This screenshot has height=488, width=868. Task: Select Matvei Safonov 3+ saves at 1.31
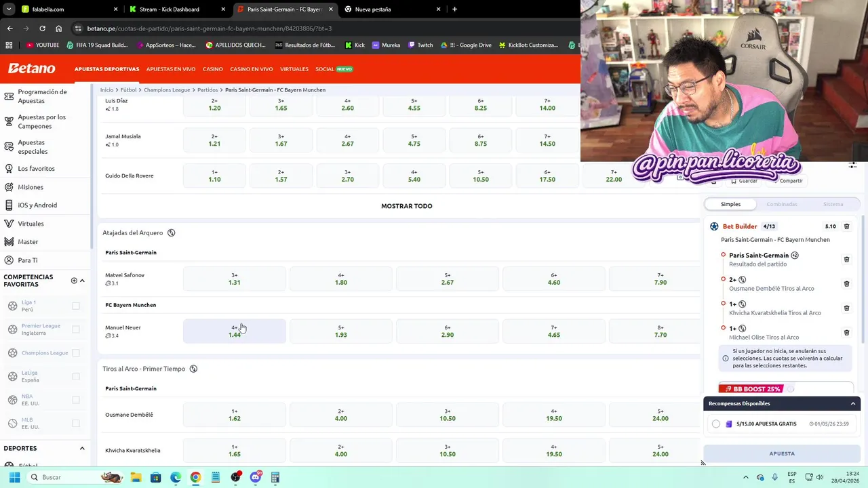point(235,279)
